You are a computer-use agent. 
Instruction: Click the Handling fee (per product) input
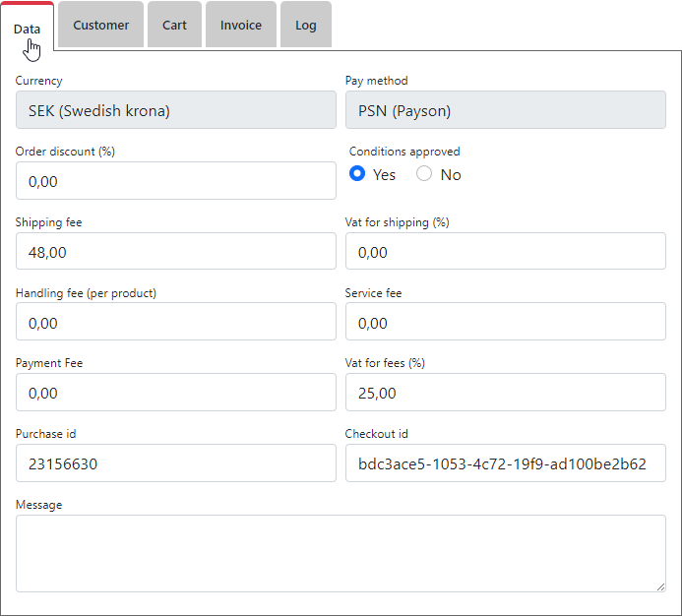coord(176,322)
